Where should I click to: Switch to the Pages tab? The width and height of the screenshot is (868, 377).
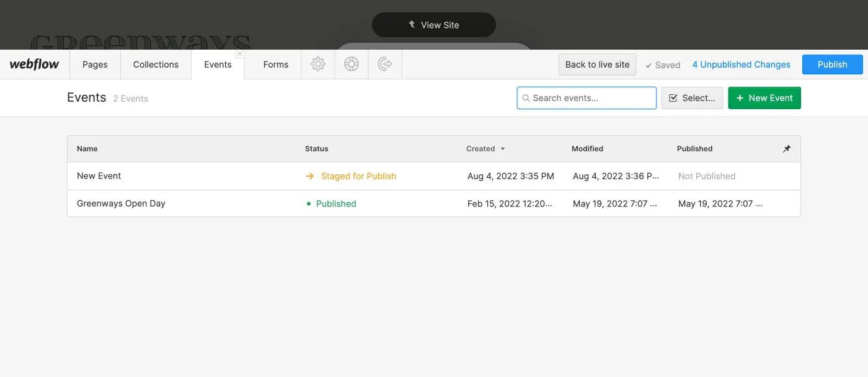click(95, 64)
